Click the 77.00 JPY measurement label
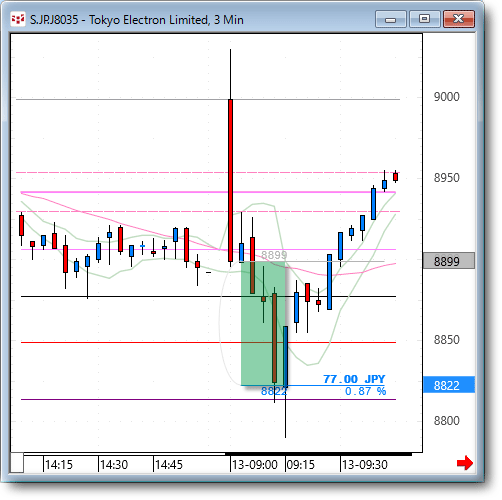The image size is (502, 500). 354,379
